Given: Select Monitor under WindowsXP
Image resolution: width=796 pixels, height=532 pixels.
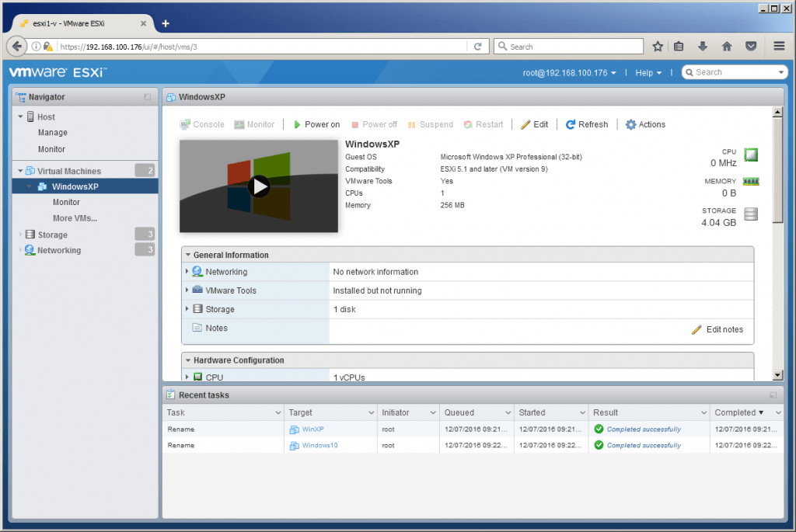Looking at the screenshot, I should point(66,203).
